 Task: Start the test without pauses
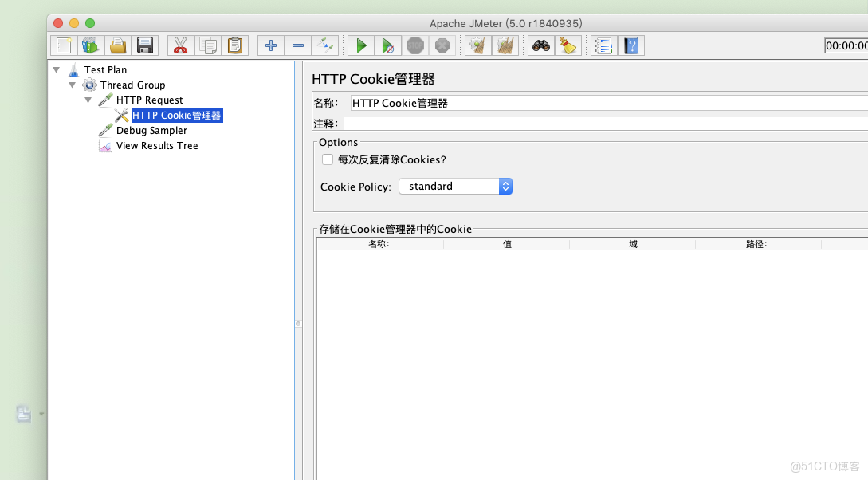click(388, 45)
